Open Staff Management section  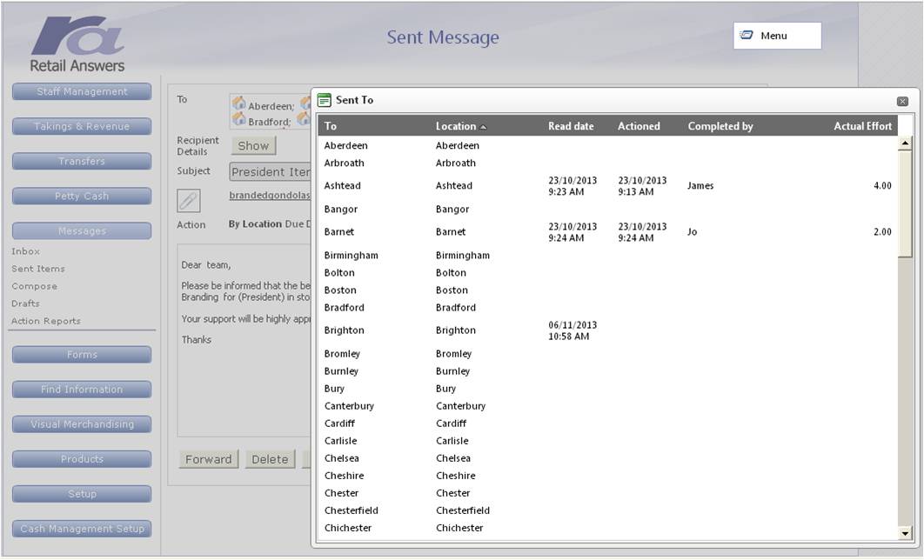[82, 91]
